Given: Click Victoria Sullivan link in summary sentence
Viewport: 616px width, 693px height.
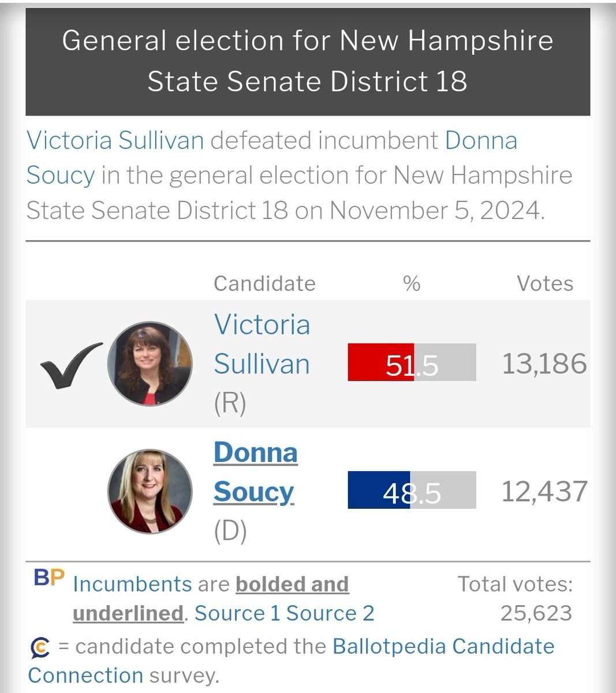Looking at the screenshot, I should pyautogui.click(x=115, y=140).
